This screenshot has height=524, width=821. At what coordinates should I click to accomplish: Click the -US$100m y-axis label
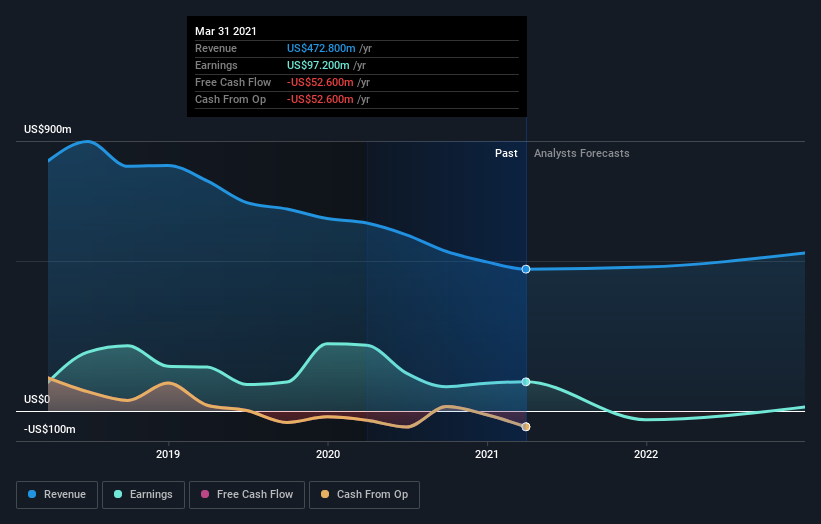pos(50,429)
